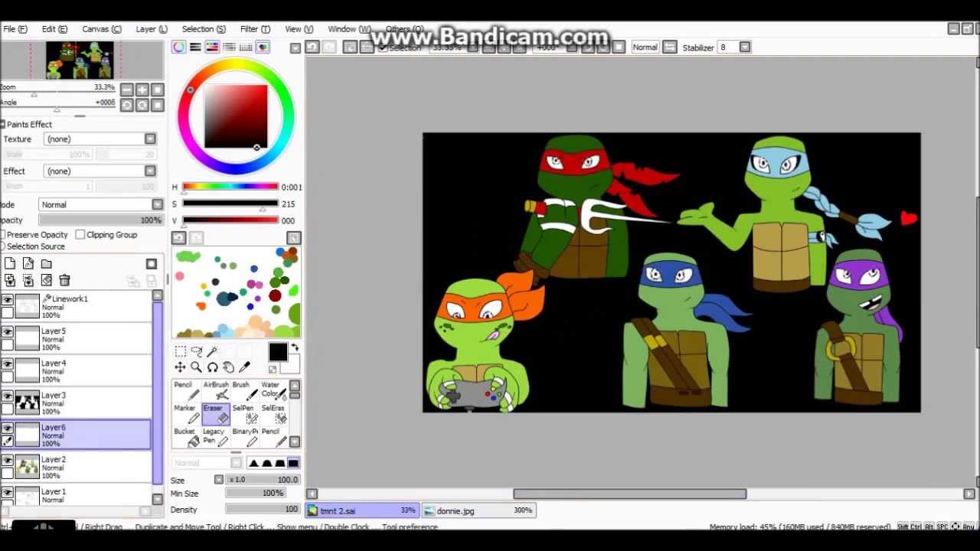Click the navigator canvas thumbnail
Image resolution: width=980 pixels, height=551 pixels.
(80, 61)
